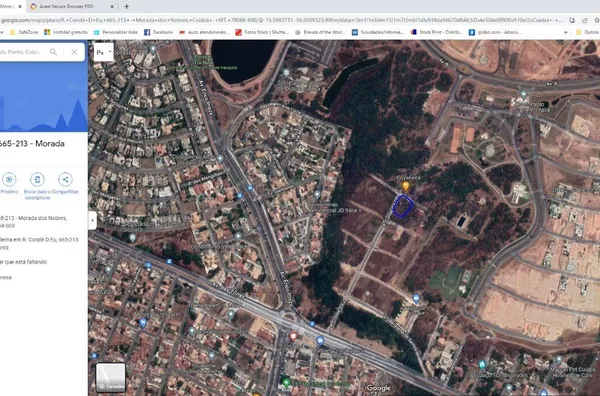The image size is (600, 396).
Task: Click the search magnifier icon in Maps
Action: (53, 52)
